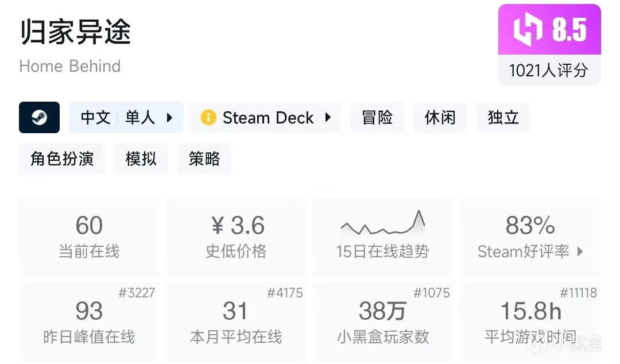Open the 角色扮演 tag
Image resolution: width=620 pixels, height=364 pixels.
[x=62, y=158]
